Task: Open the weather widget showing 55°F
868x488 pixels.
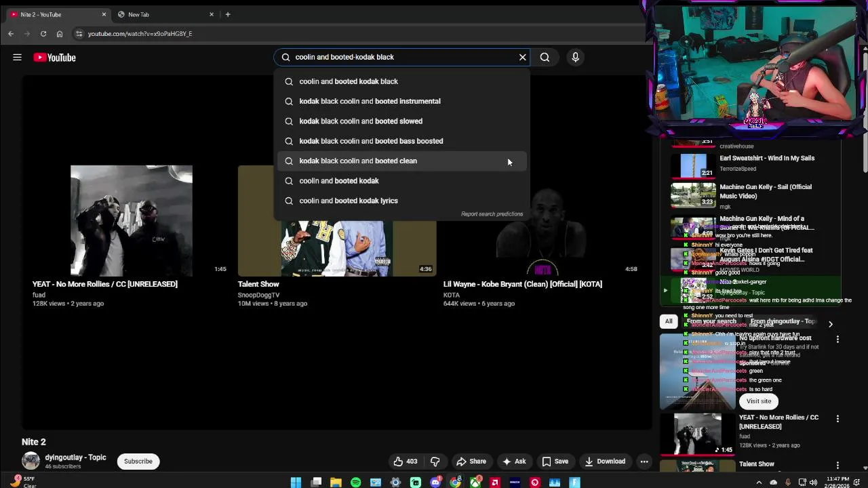Action: pos(24,482)
